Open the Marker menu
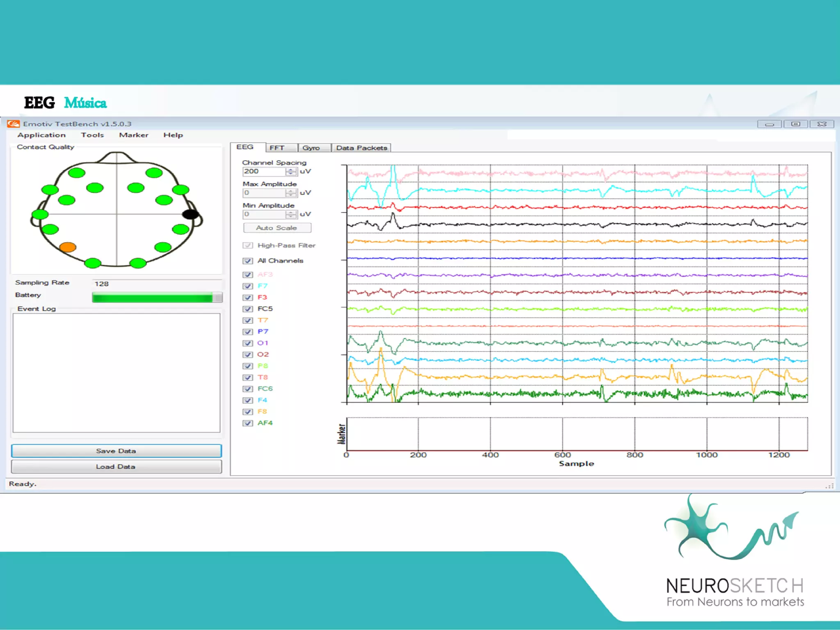 pyautogui.click(x=134, y=135)
